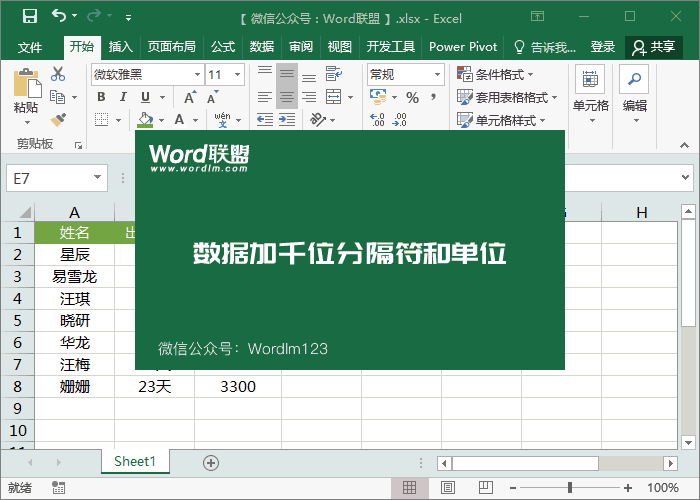Screen dimensions: 700x500
Task: Increase indent icon
Action: click(287, 120)
